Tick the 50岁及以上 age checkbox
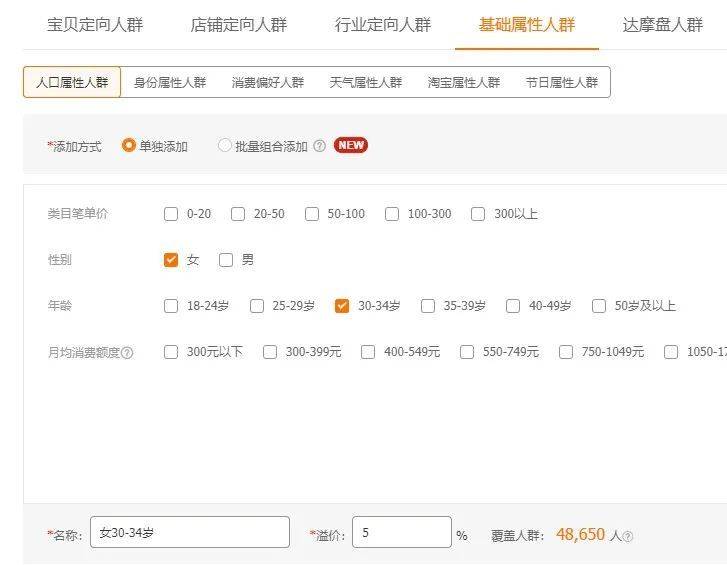727x565 pixels. coord(599,306)
